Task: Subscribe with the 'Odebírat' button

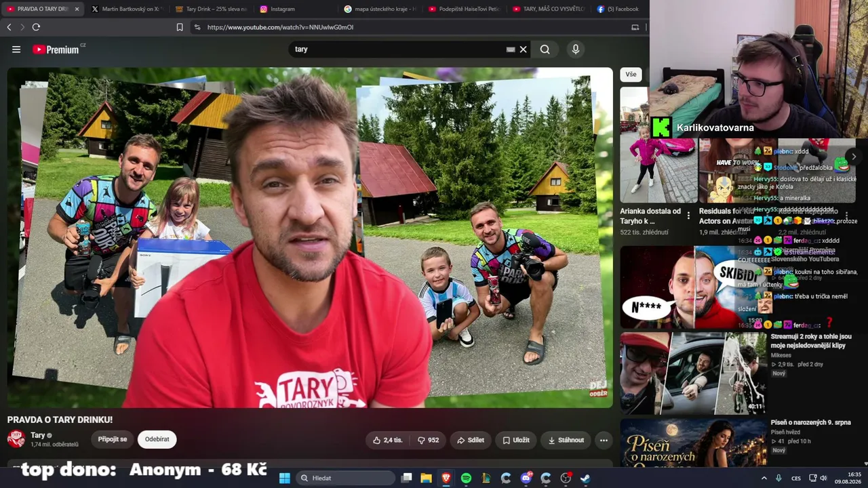Action: click(x=157, y=439)
